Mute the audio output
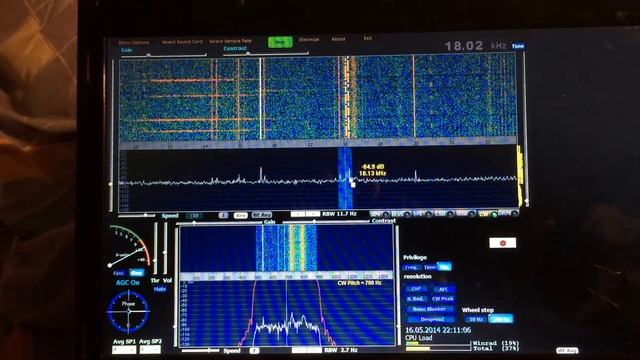640x360 pixels. click(x=160, y=289)
